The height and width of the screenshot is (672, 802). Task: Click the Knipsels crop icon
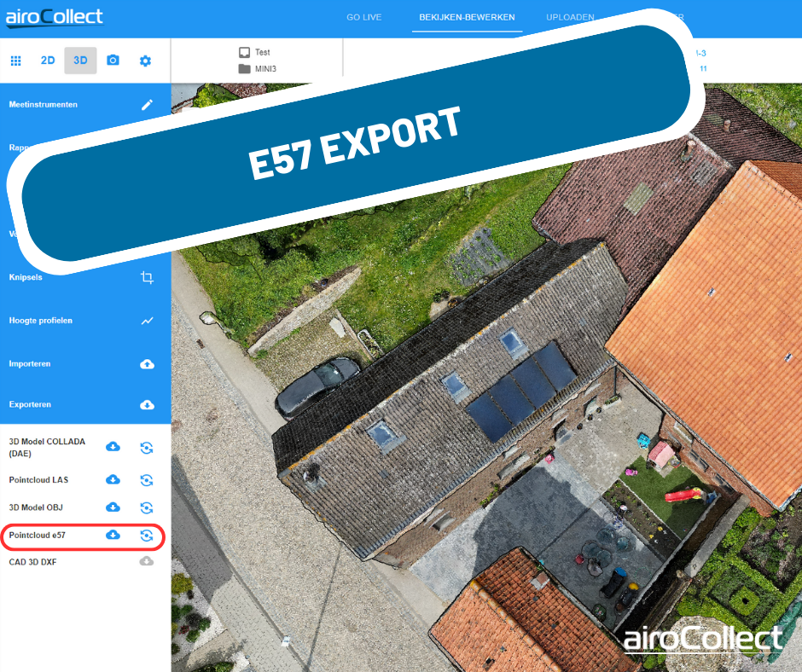tap(147, 278)
